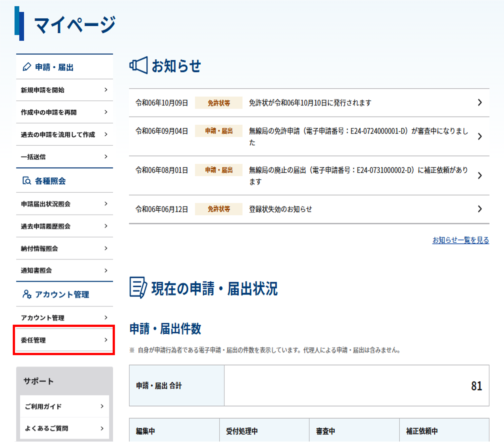Click the megaphone icon next to お知らせ
The width and height of the screenshot is (504, 442).
coord(138,65)
